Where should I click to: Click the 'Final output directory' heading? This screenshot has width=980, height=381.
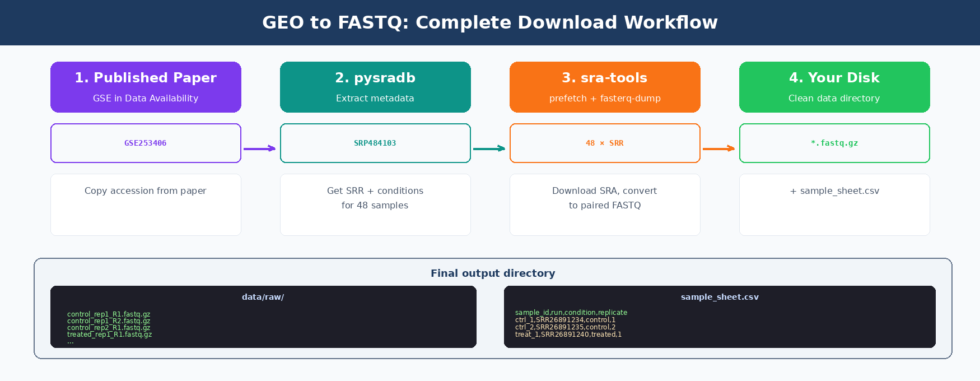(493, 273)
